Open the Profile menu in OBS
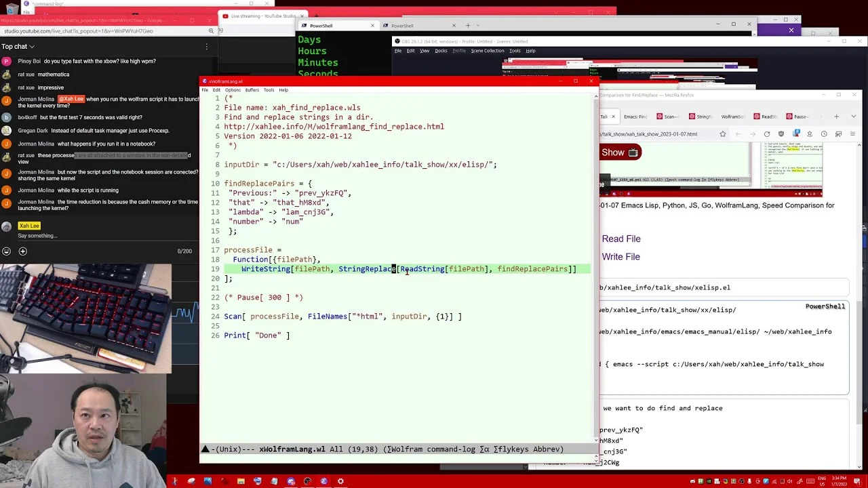 tap(459, 51)
